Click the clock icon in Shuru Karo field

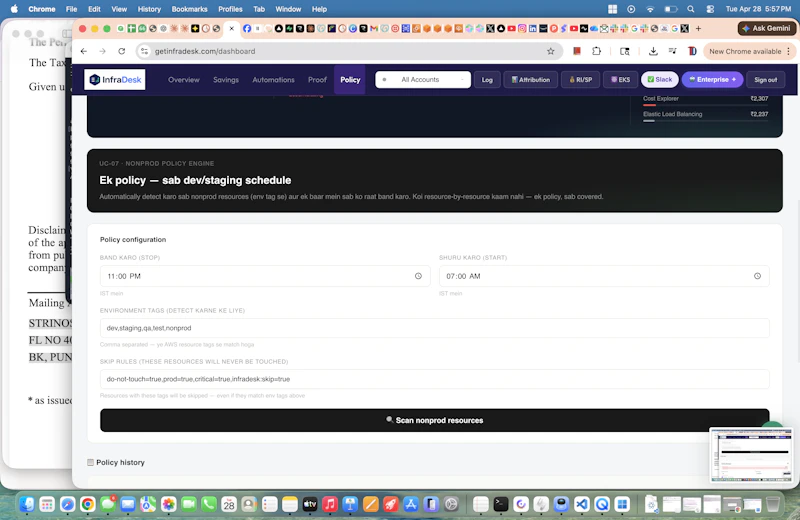point(757,276)
